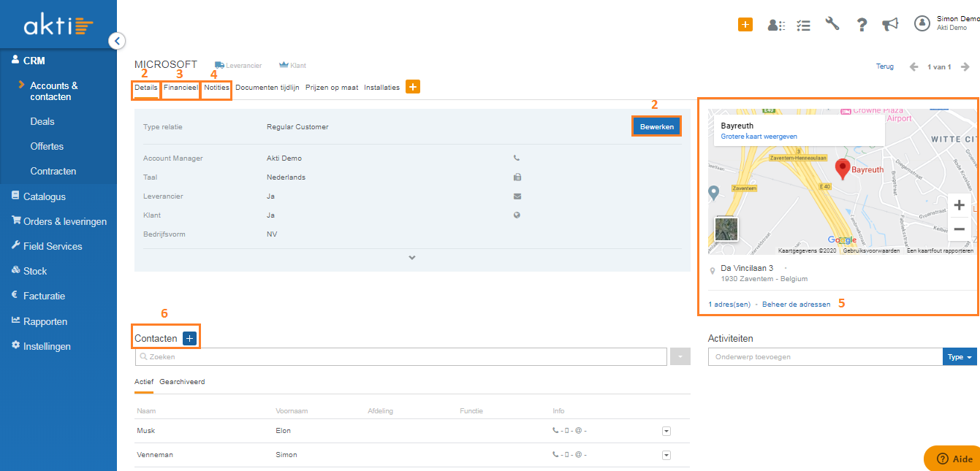
Task: Switch to the Installaties tab
Action: [382, 88]
